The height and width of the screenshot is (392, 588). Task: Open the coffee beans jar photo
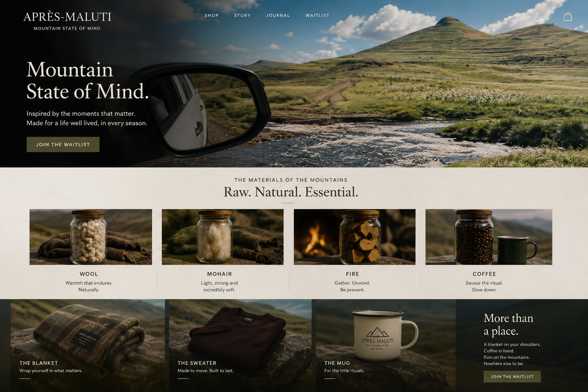489,237
